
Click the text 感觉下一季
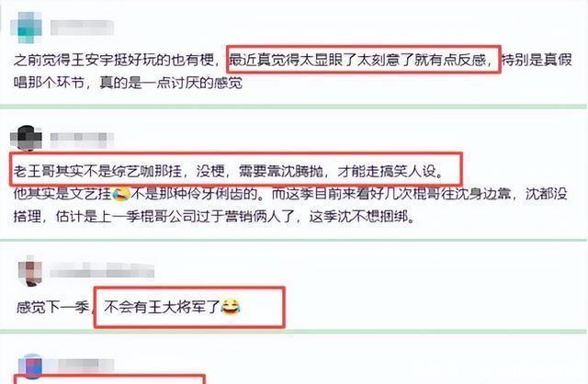tap(53, 308)
